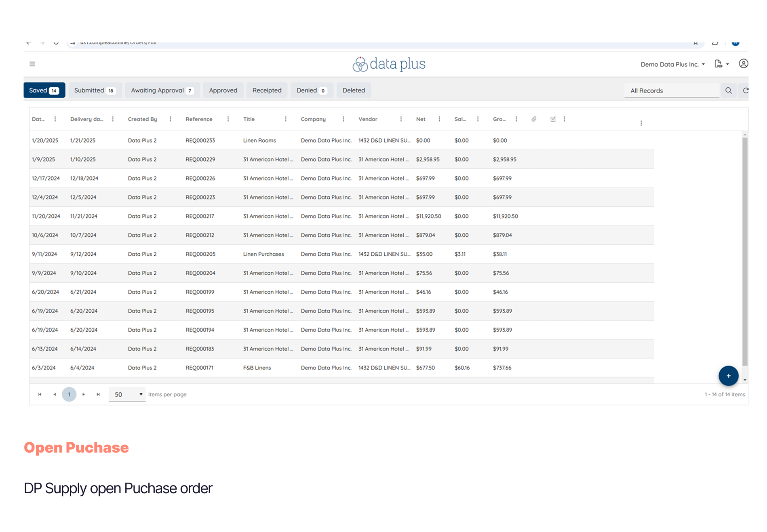Select page 1 in pagination
Image resolution: width=767 pixels, height=532 pixels.
(x=69, y=394)
